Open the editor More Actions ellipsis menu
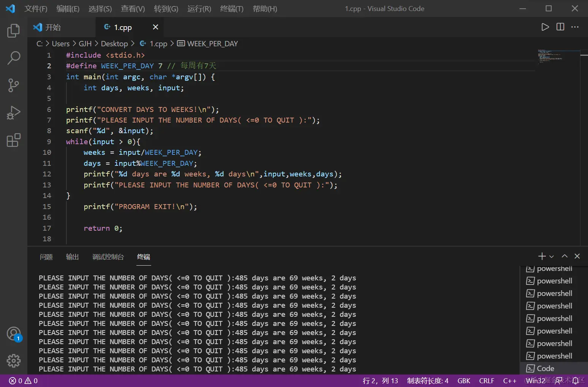 (575, 27)
